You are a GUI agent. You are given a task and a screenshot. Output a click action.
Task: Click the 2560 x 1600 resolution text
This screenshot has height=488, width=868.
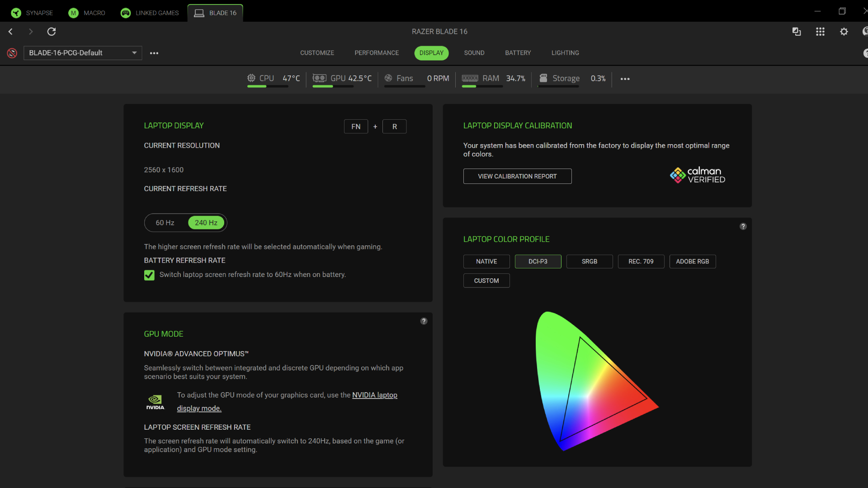[164, 170]
